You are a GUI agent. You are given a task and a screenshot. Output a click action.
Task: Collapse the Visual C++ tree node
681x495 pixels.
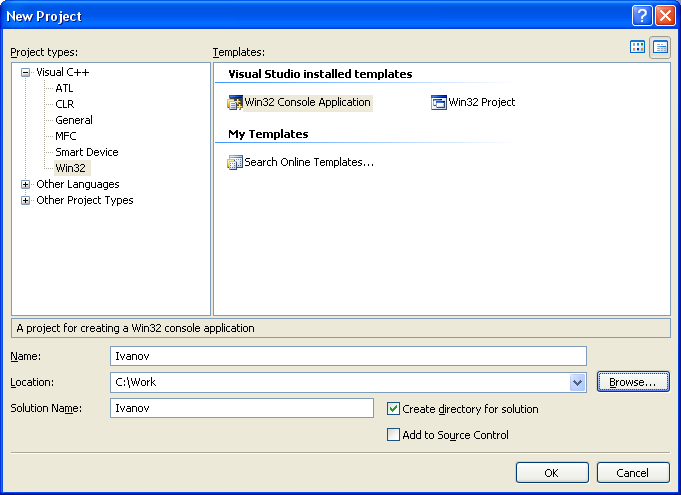pos(25,73)
